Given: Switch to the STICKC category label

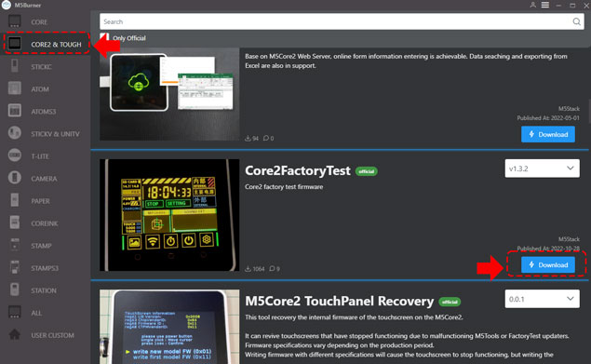Looking at the screenshot, I should point(42,67).
